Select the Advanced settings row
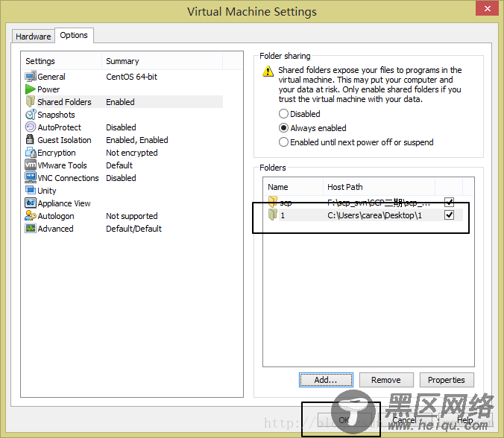This screenshot has width=504, height=438. pos(124,229)
